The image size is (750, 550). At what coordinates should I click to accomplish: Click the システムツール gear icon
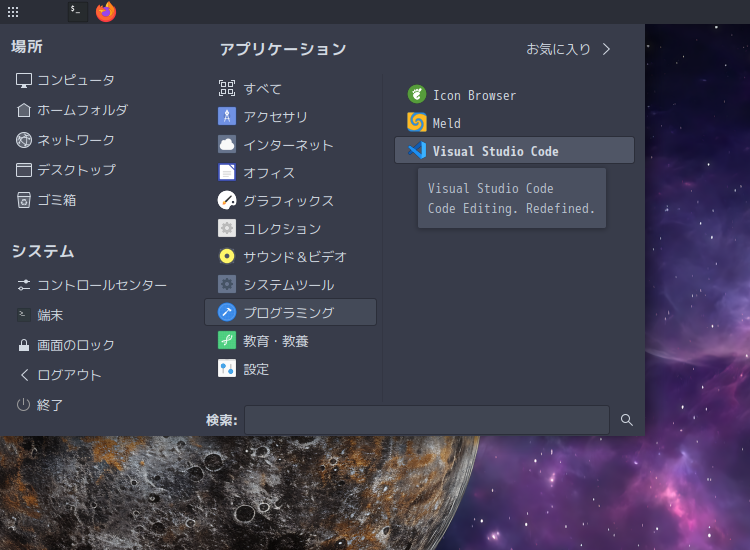227,284
